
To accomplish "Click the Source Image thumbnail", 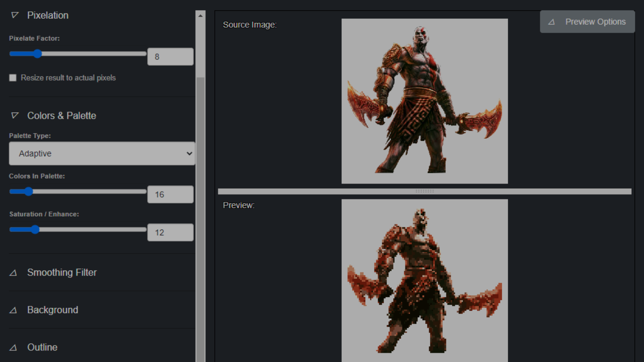I will (425, 101).
